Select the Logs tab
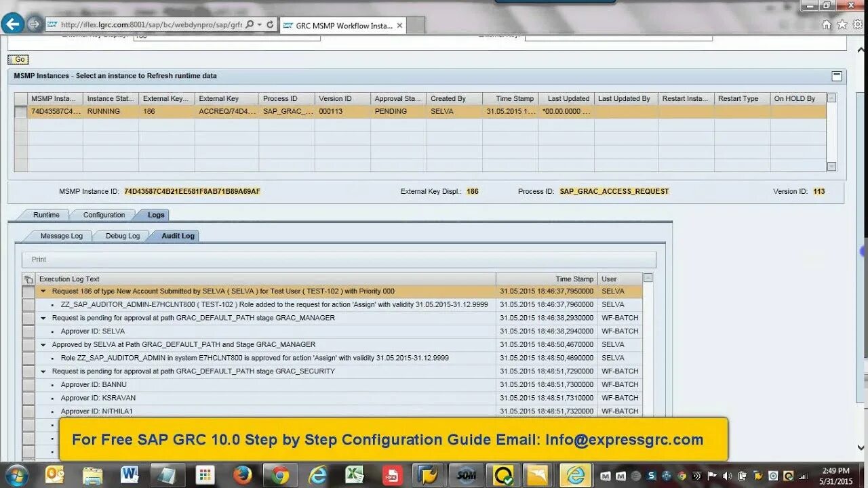This screenshot has height=488, width=868. 156,215
